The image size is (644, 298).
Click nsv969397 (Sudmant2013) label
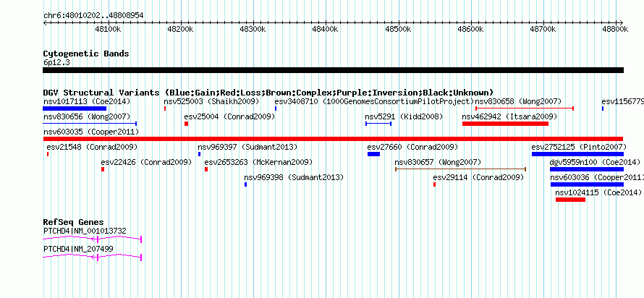click(247, 147)
